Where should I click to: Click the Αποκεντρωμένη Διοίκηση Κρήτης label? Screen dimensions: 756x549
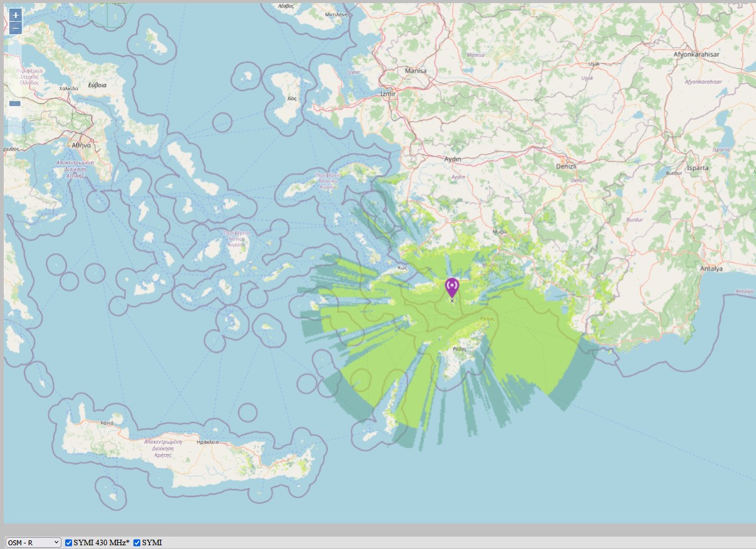162,448
